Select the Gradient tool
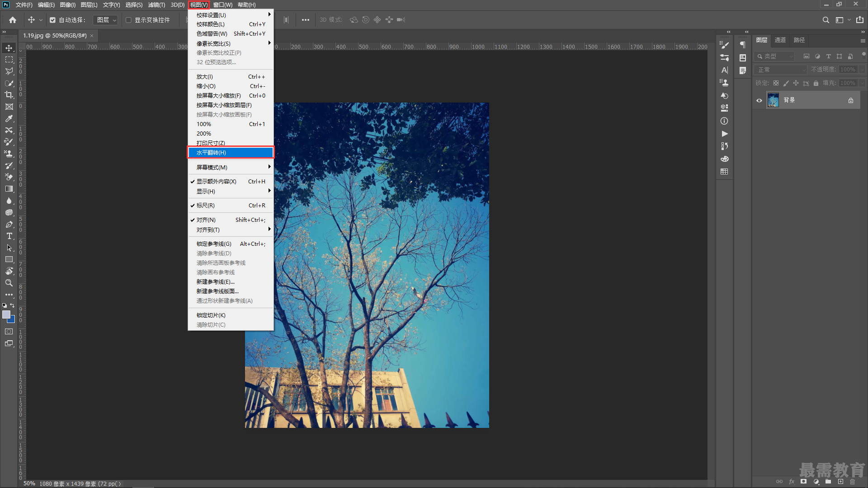The image size is (868, 488). click(x=9, y=189)
